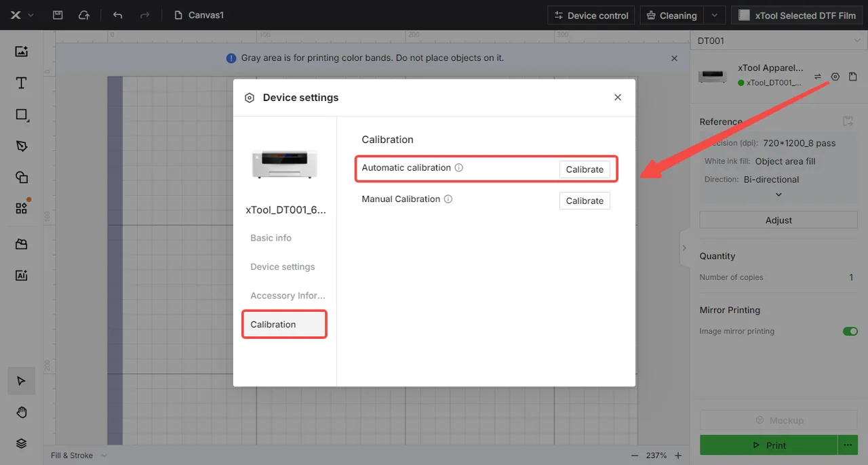868x465 pixels.
Task: Select the pen vector tool
Action: 21,146
